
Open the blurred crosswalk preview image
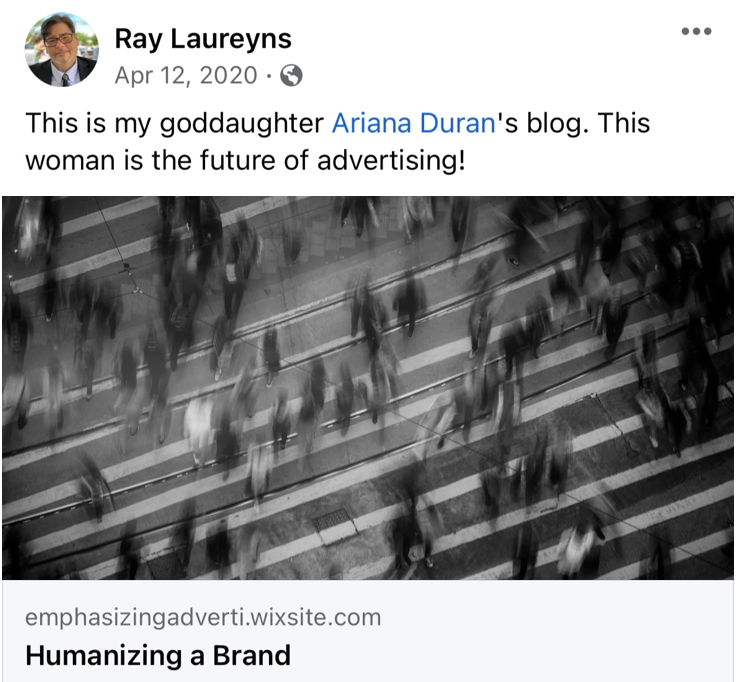coord(368,388)
